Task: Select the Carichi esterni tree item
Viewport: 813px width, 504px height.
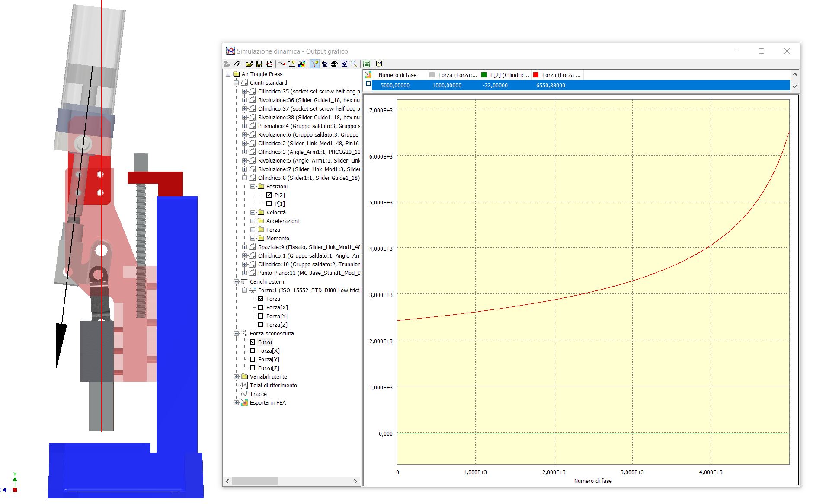Action: [x=268, y=281]
